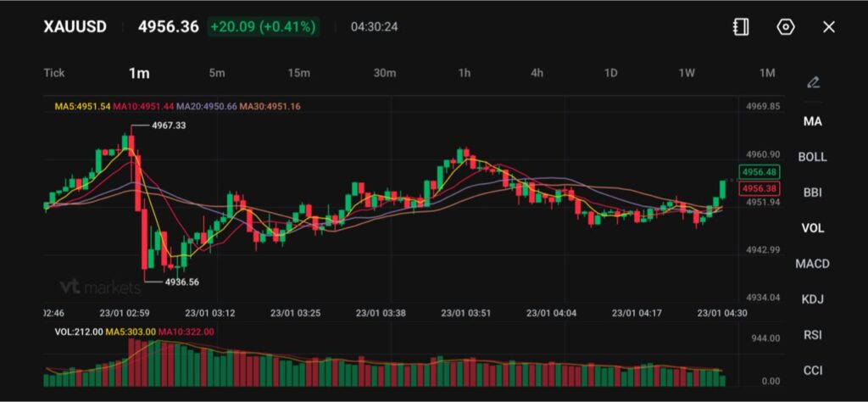
Task: Switch to Tick timeframe
Action: tap(54, 73)
